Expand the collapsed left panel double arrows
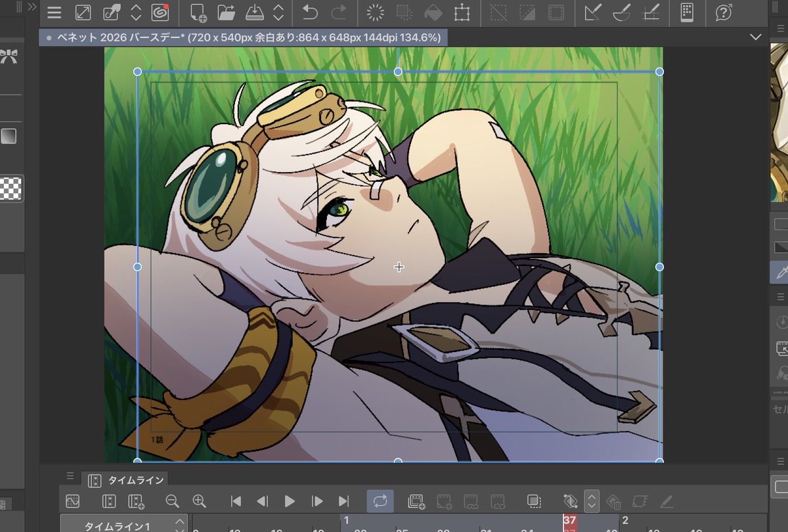The image size is (788, 532). [x=32, y=7]
